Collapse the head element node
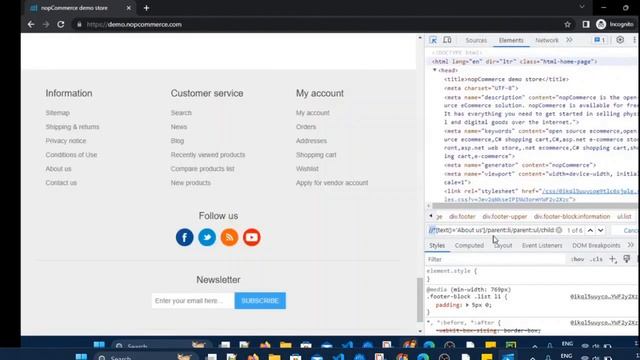This screenshot has width=640, height=360. pyautogui.click(x=435, y=70)
